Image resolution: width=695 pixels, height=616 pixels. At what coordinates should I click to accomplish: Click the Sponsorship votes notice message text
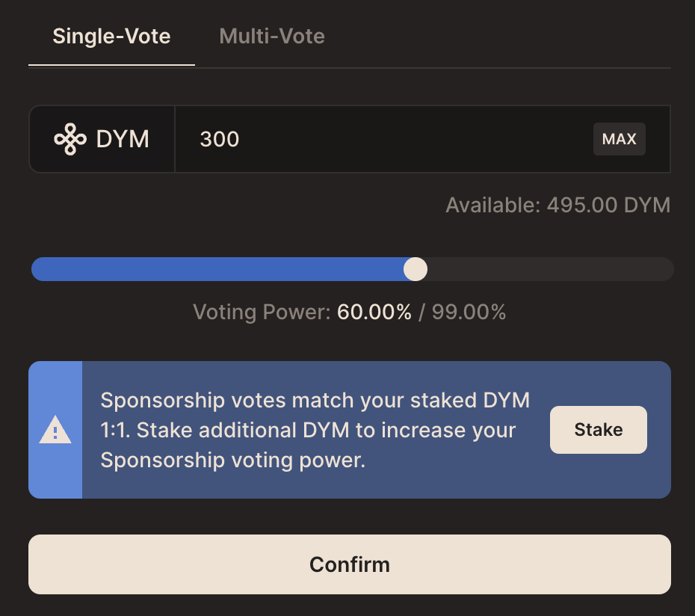coord(315,430)
